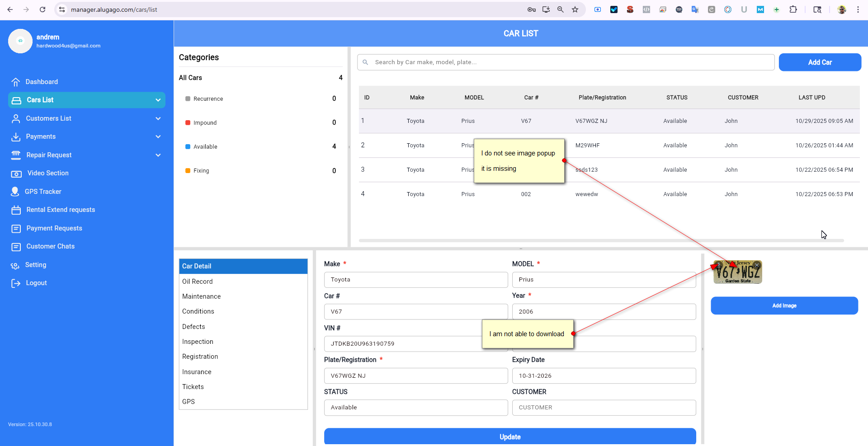
Task: Remove the license plate image with X icon
Action: click(x=757, y=265)
